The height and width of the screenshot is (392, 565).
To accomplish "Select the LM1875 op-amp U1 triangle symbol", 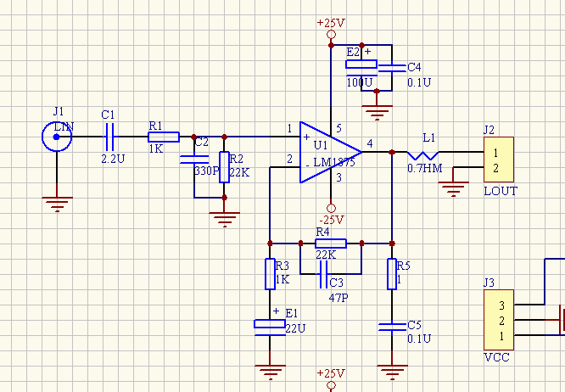I will pos(327,153).
